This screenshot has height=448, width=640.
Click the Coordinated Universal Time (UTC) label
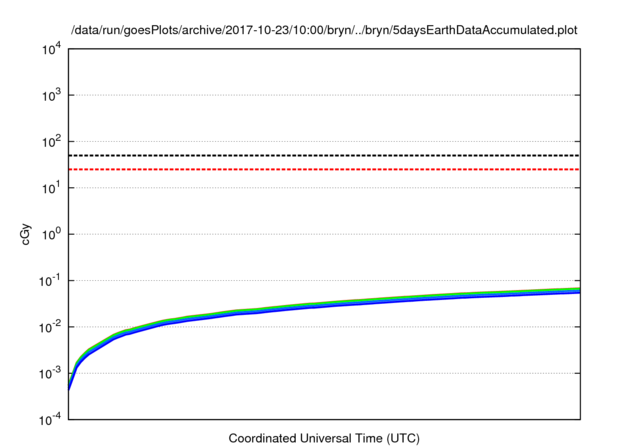pyautogui.click(x=324, y=438)
